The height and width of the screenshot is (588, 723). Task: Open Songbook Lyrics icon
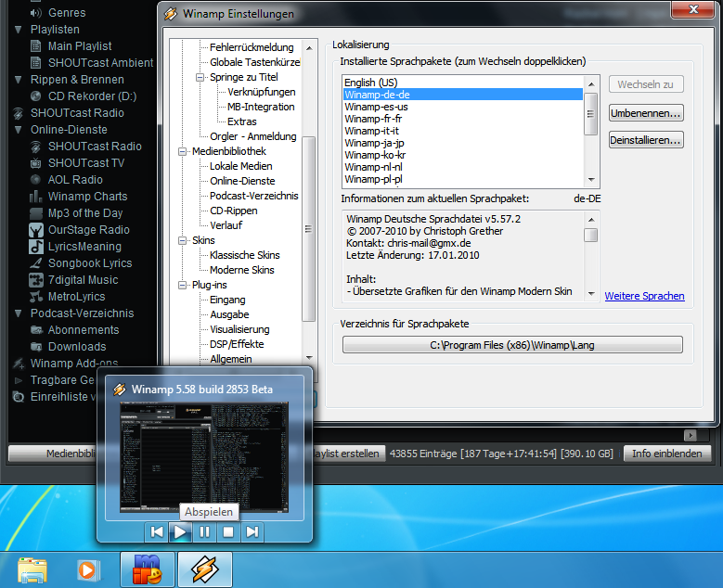[35, 263]
